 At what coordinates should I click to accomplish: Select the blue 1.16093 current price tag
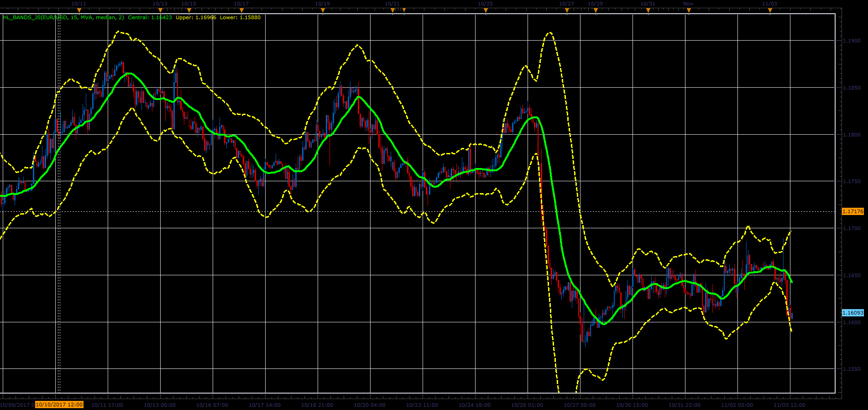853,313
